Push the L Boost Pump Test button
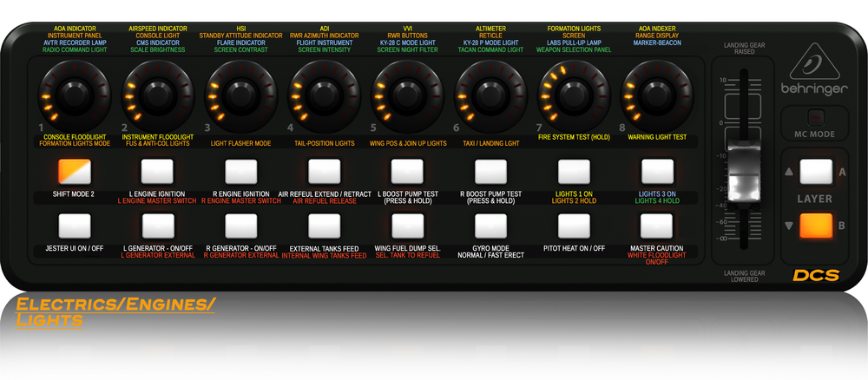This screenshot has width=868, height=380. pos(407,171)
